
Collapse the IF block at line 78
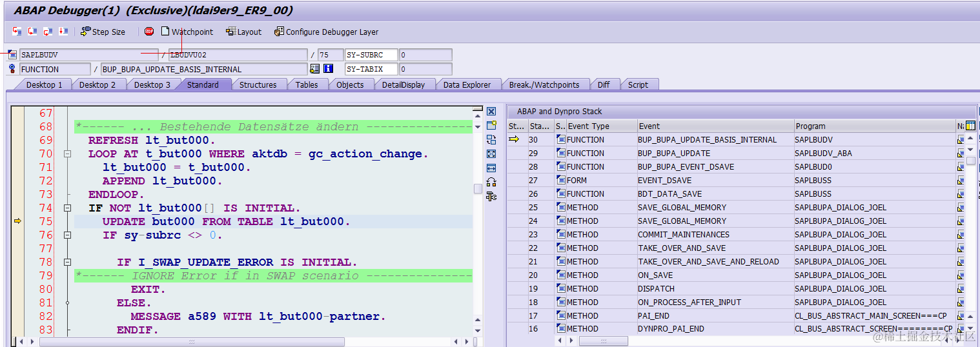click(67, 263)
